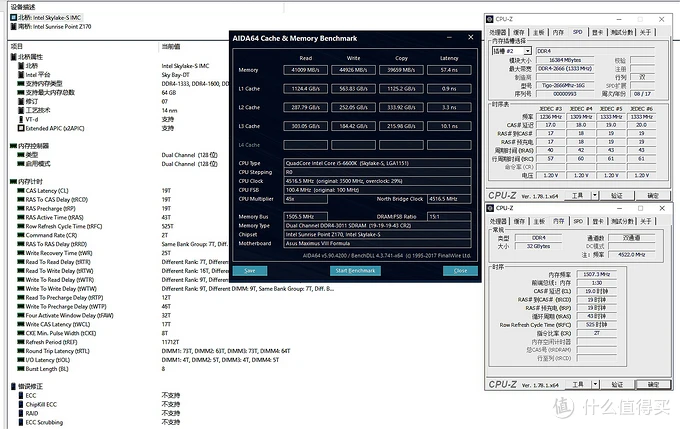The width and height of the screenshot is (680, 429).
Task: Click 型号 field Tigo-2666Mhz-16G
Action: tap(566, 85)
